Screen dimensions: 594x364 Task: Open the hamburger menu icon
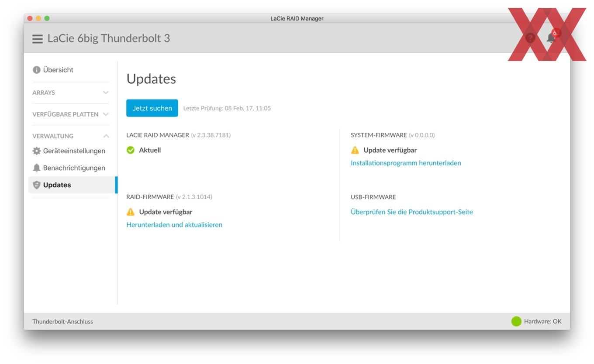pos(38,39)
